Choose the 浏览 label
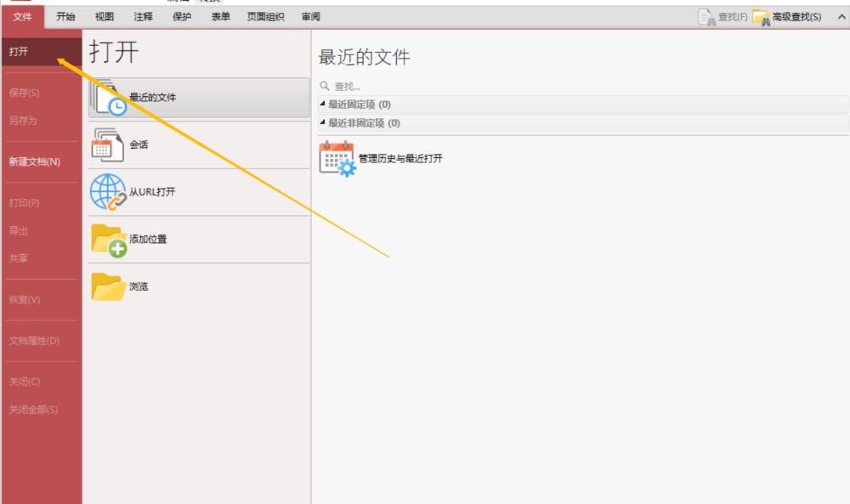 coord(139,286)
